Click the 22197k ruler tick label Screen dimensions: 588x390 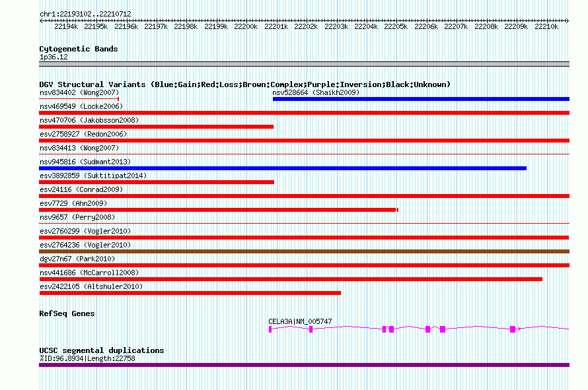click(156, 26)
